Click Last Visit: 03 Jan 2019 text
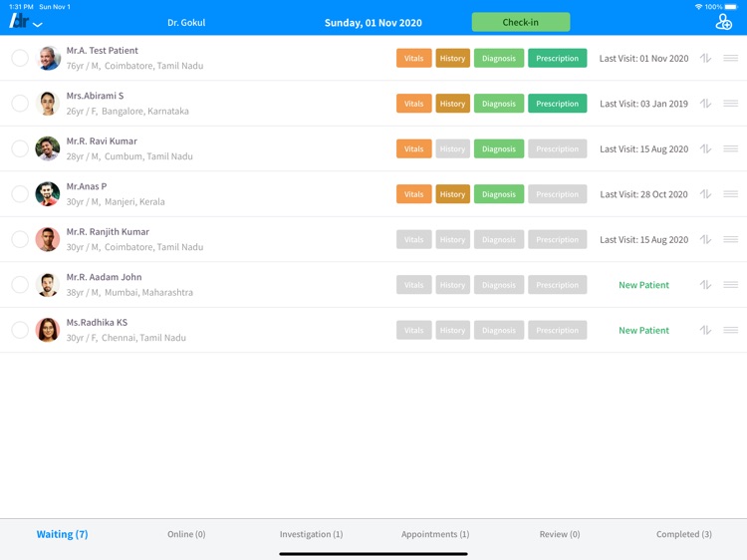747x560 pixels. point(643,104)
